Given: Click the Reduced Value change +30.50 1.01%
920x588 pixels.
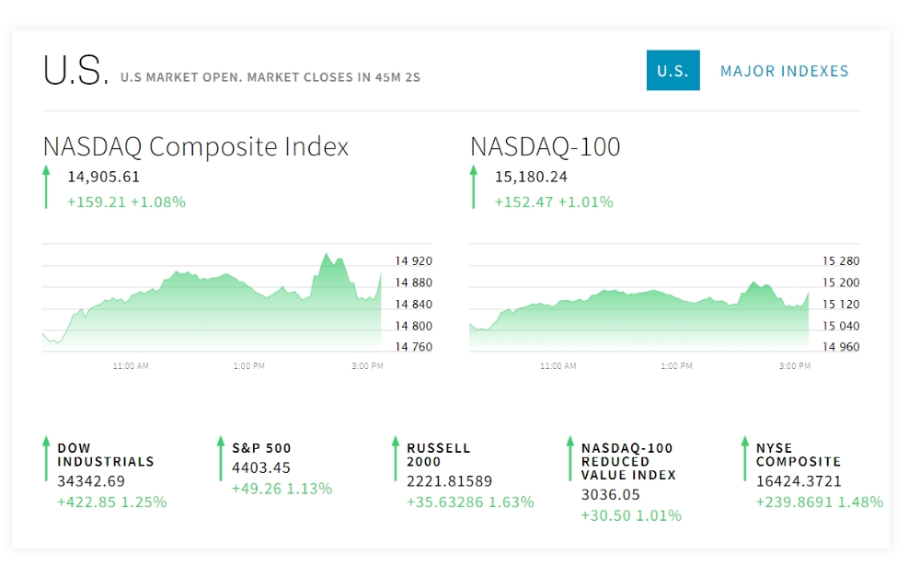Looking at the screenshot, I should (x=631, y=516).
